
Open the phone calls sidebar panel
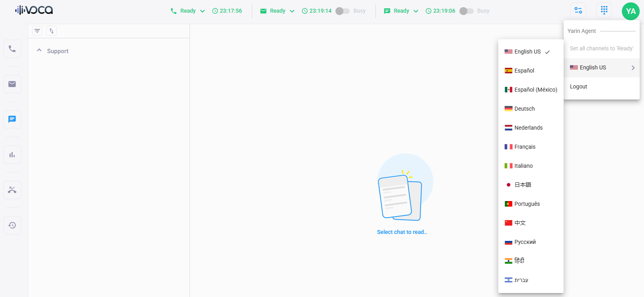(x=12, y=49)
